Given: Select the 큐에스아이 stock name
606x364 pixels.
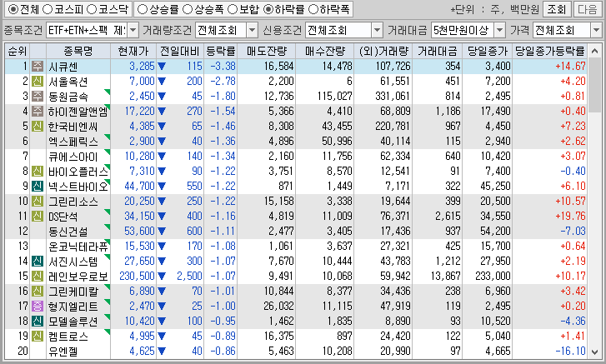Looking at the screenshot, I should tap(73, 157).
